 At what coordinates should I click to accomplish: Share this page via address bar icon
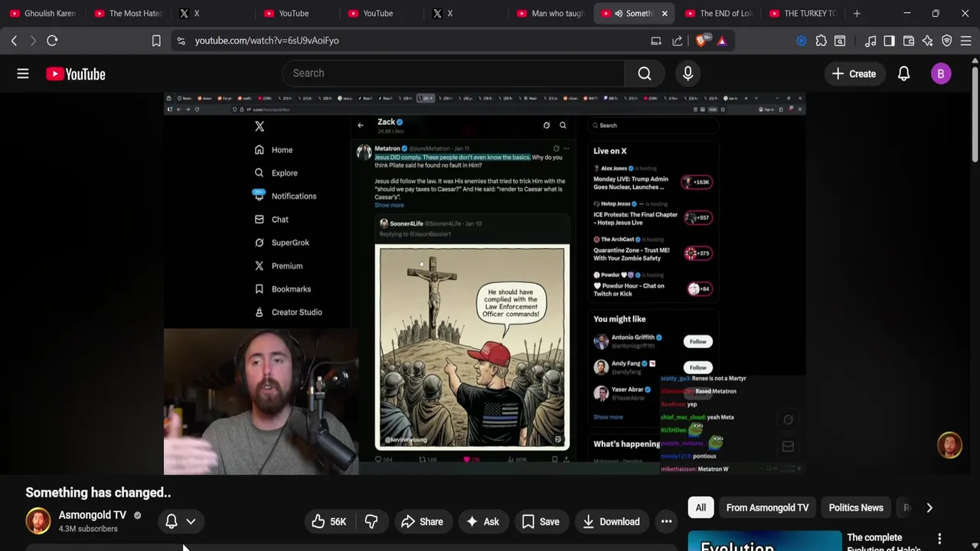[678, 41]
